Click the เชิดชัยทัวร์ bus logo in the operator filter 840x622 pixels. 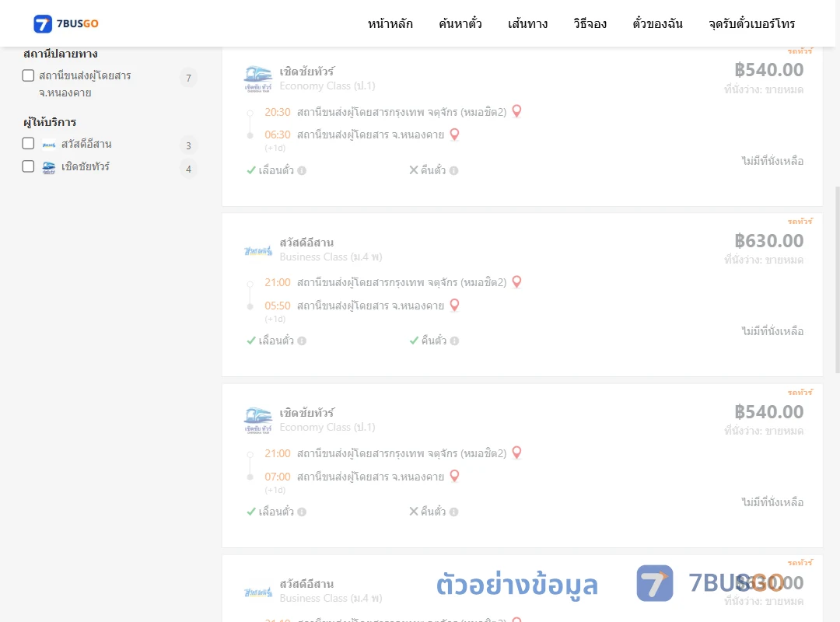(49, 168)
